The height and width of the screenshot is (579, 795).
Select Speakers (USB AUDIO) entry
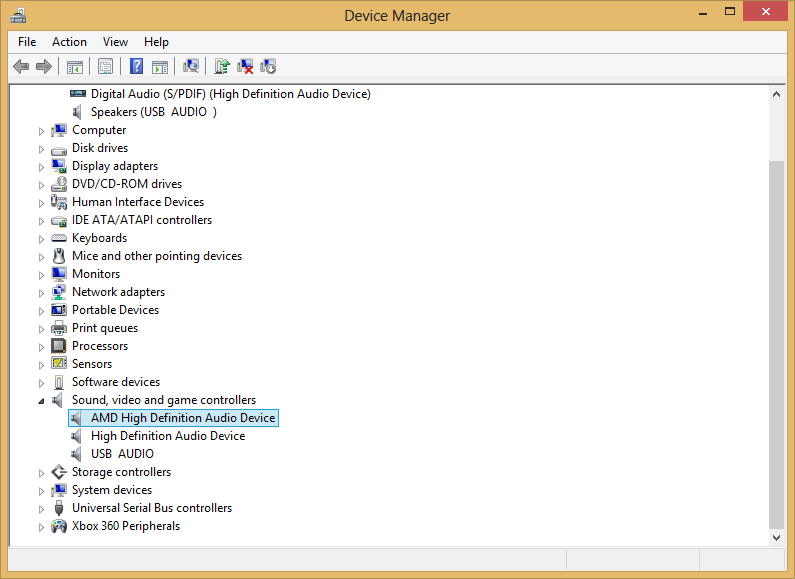tap(154, 112)
